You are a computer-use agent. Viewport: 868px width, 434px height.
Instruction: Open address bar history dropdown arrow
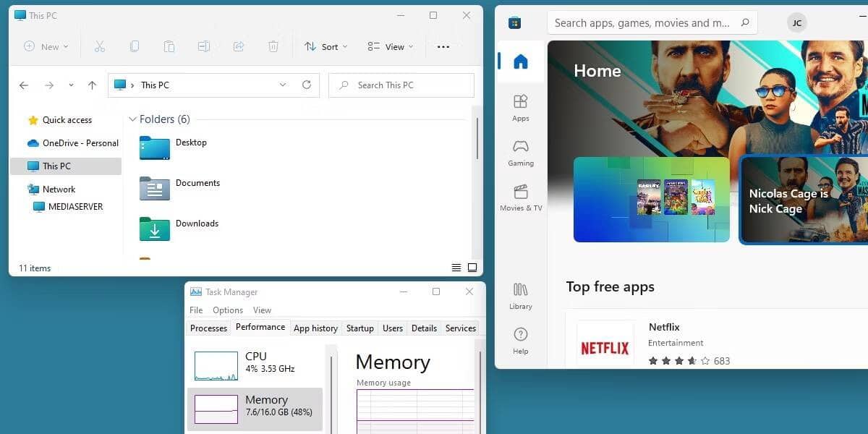coord(283,85)
